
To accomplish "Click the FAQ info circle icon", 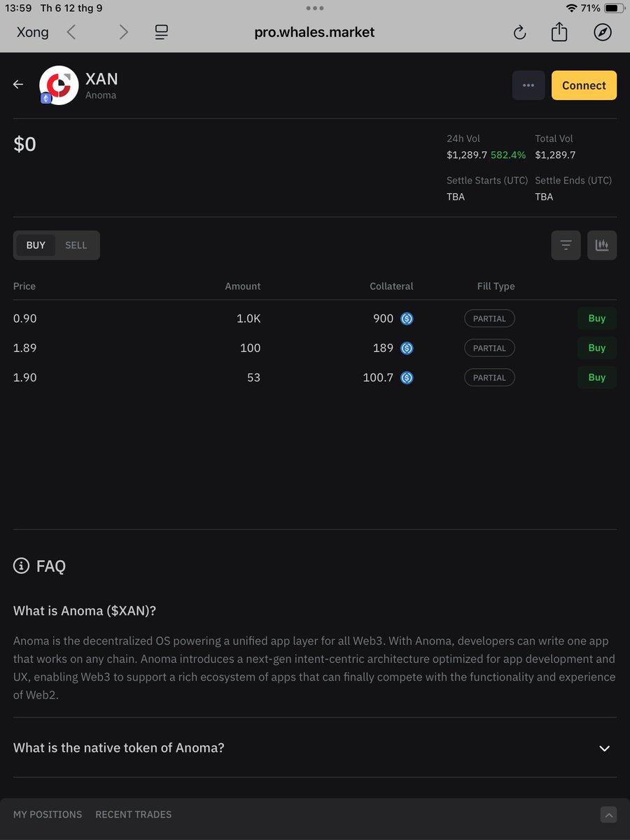I will click(x=22, y=566).
